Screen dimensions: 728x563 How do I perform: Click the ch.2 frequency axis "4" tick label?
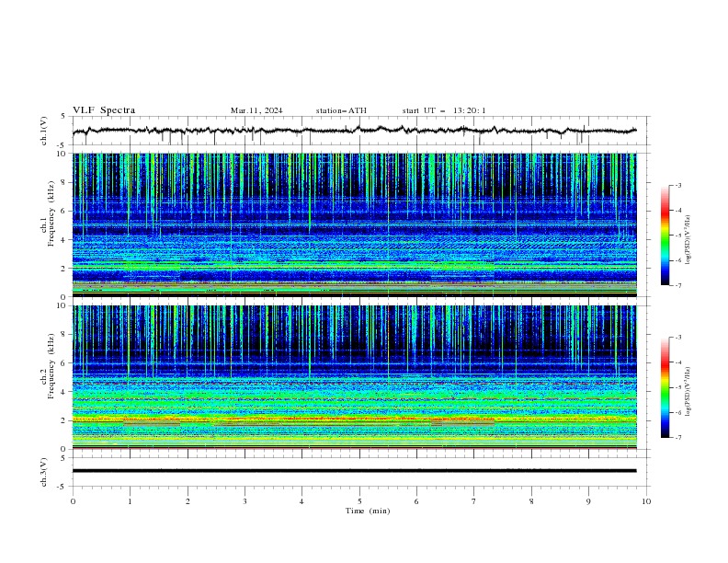pos(63,392)
